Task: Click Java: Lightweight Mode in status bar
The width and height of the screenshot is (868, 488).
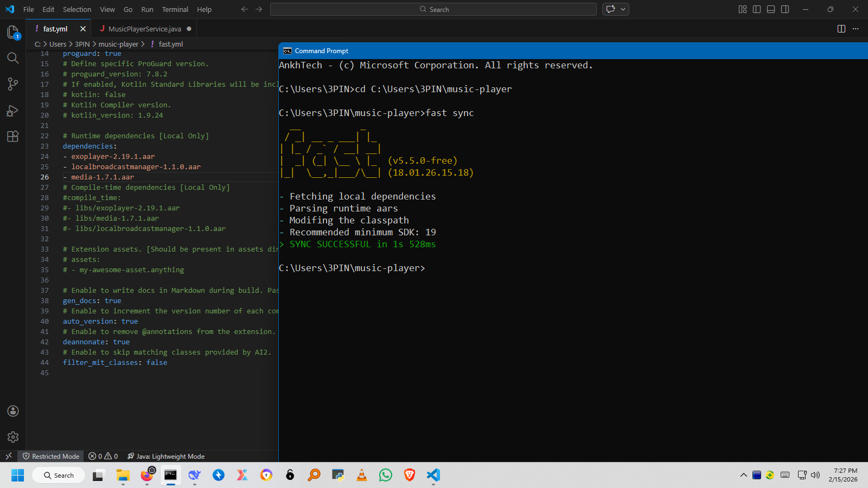Action: [x=166, y=457]
